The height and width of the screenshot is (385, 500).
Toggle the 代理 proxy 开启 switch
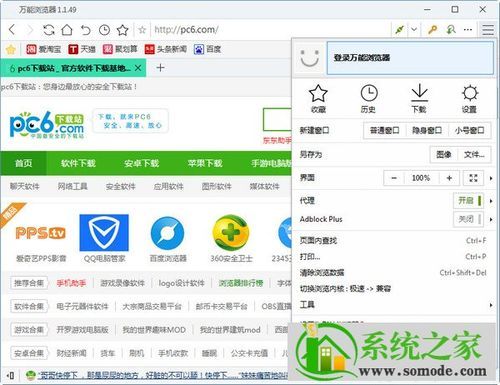click(x=468, y=201)
